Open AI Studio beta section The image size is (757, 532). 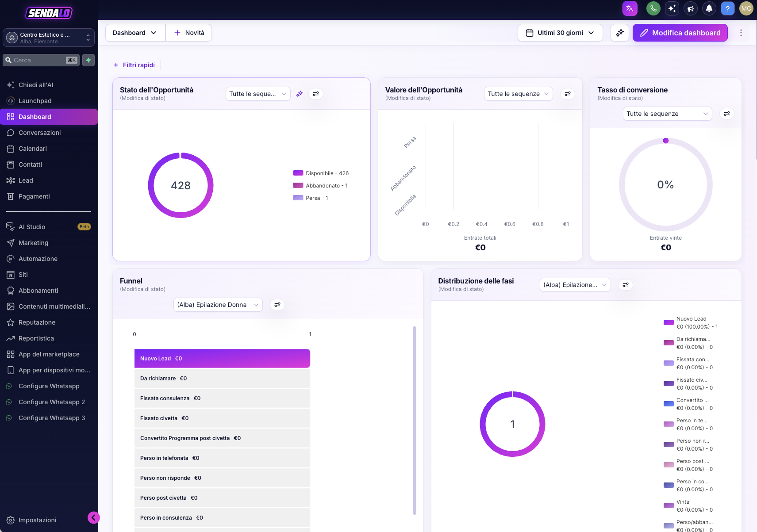pos(49,227)
